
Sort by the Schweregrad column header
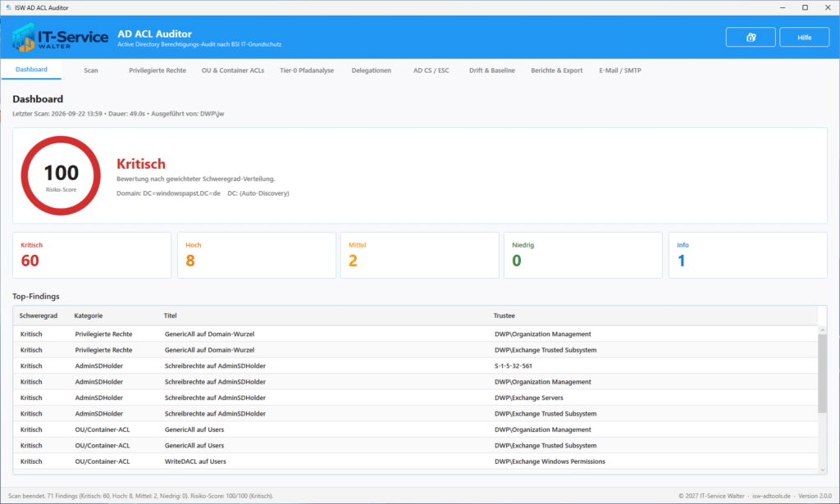(38, 316)
